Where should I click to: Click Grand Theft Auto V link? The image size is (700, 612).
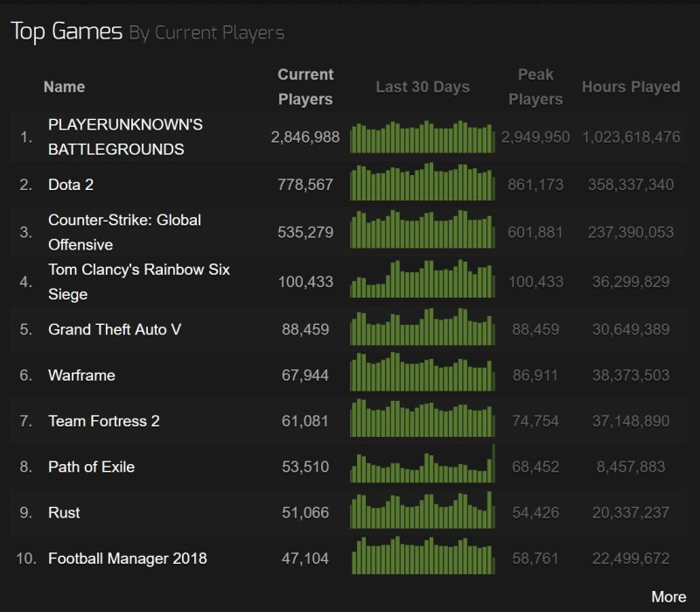[115, 329]
